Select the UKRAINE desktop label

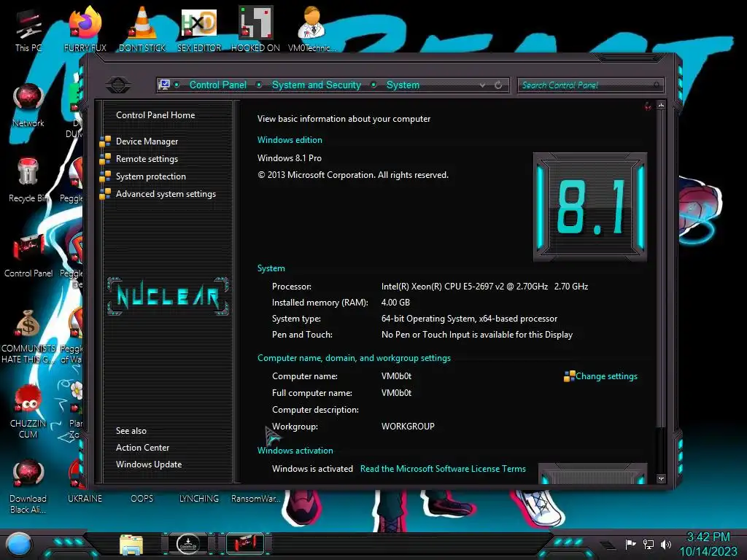pos(85,498)
